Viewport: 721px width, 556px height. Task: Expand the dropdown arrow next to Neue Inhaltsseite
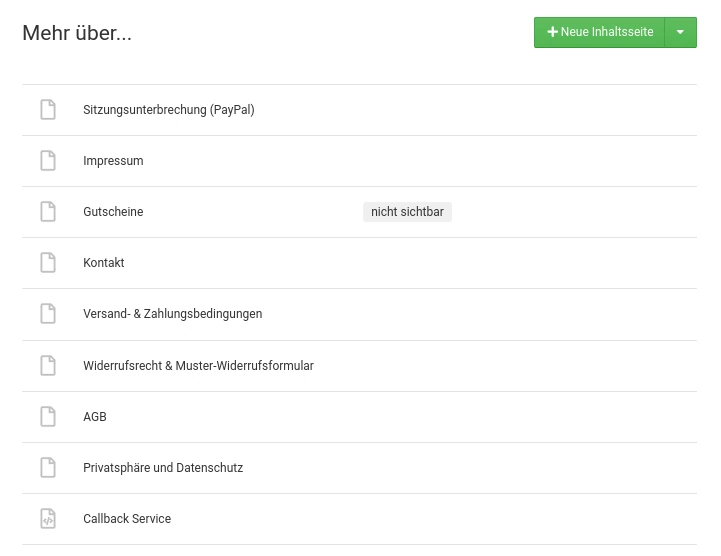pos(681,32)
